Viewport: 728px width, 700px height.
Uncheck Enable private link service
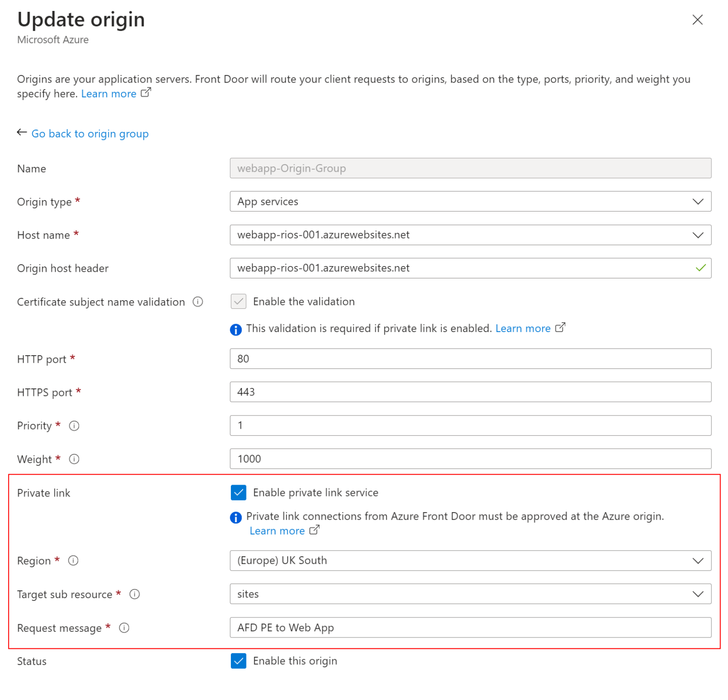238,493
